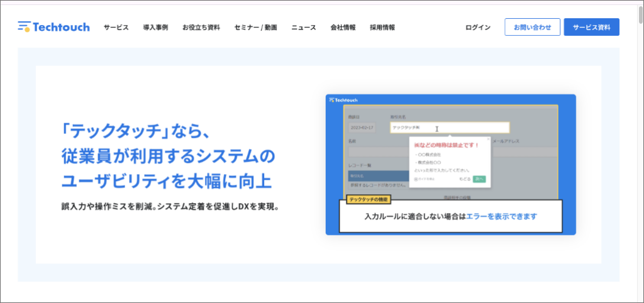Click もどる in the demo tooltip

[x=465, y=179]
